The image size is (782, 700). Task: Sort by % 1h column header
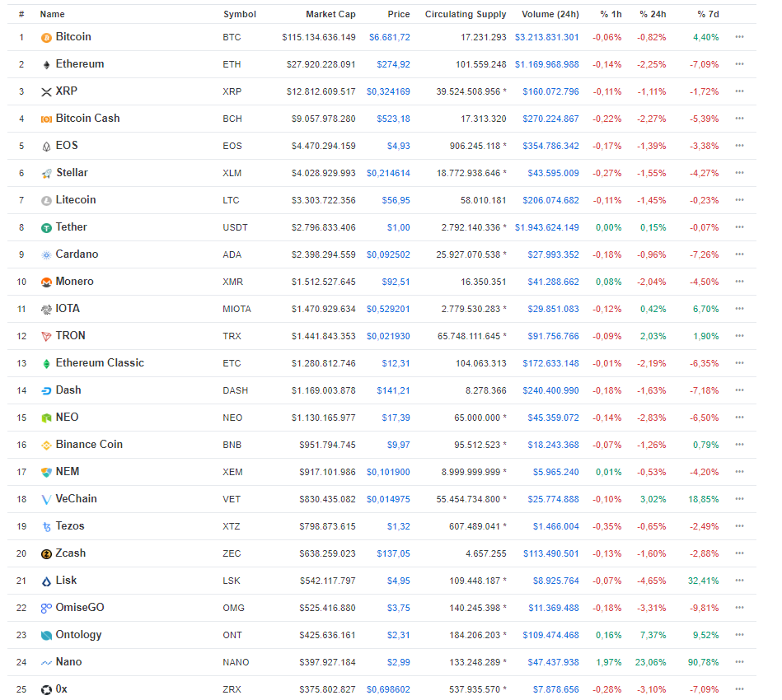tap(611, 15)
